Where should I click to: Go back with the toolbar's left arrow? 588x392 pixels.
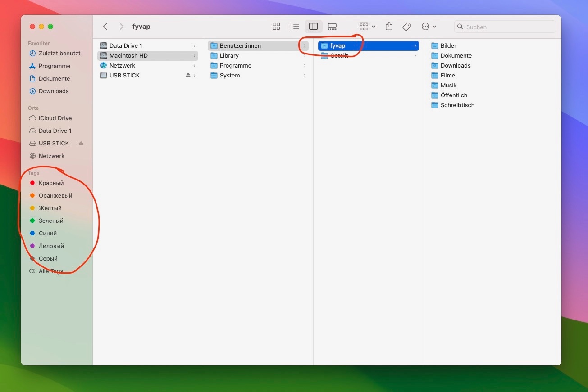click(105, 27)
